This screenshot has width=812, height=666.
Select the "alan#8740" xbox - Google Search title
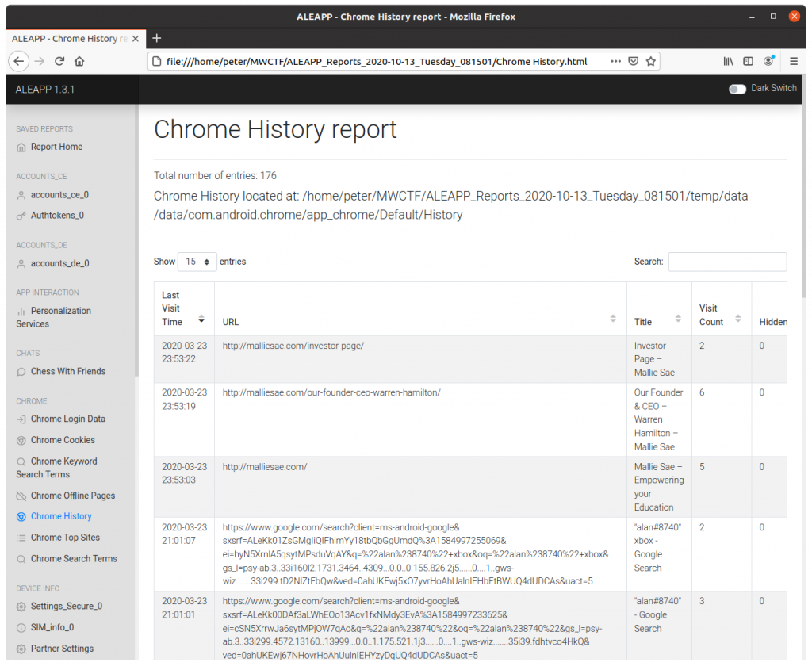point(657,547)
